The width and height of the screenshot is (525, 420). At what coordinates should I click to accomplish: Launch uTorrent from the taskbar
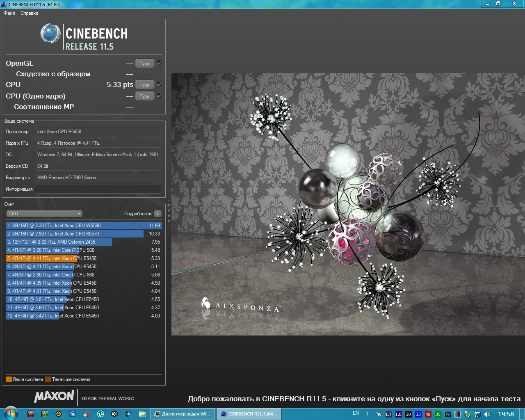click(100, 414)
